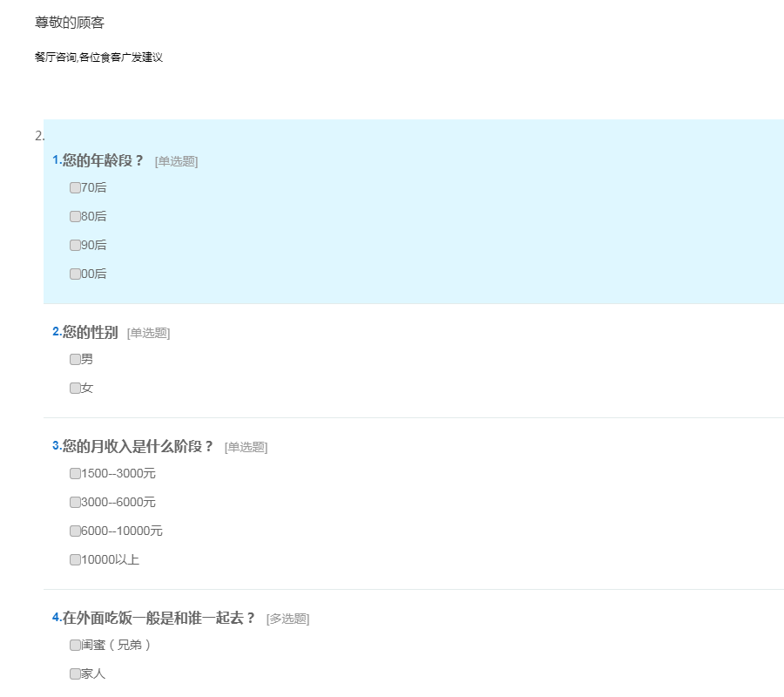Choose the 00后 checkbox
Screen dimensions: 784x697
pyautogui.click(x=75, y=274)
